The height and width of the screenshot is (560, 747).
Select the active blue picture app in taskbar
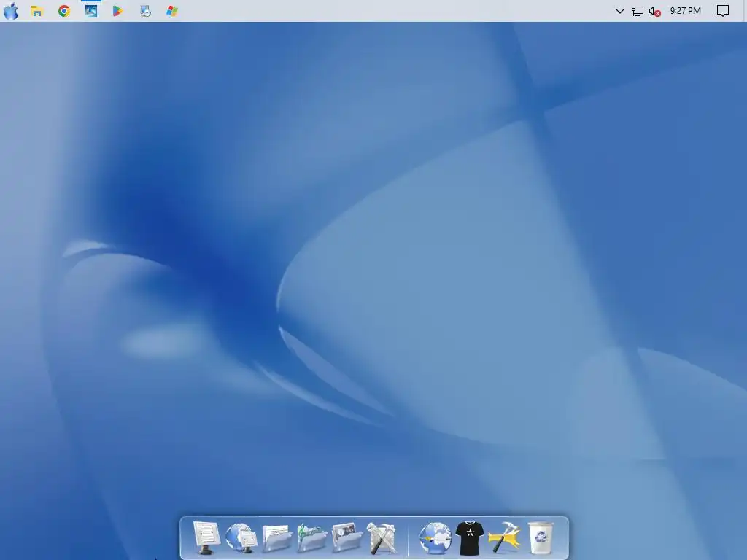point(91,11)
